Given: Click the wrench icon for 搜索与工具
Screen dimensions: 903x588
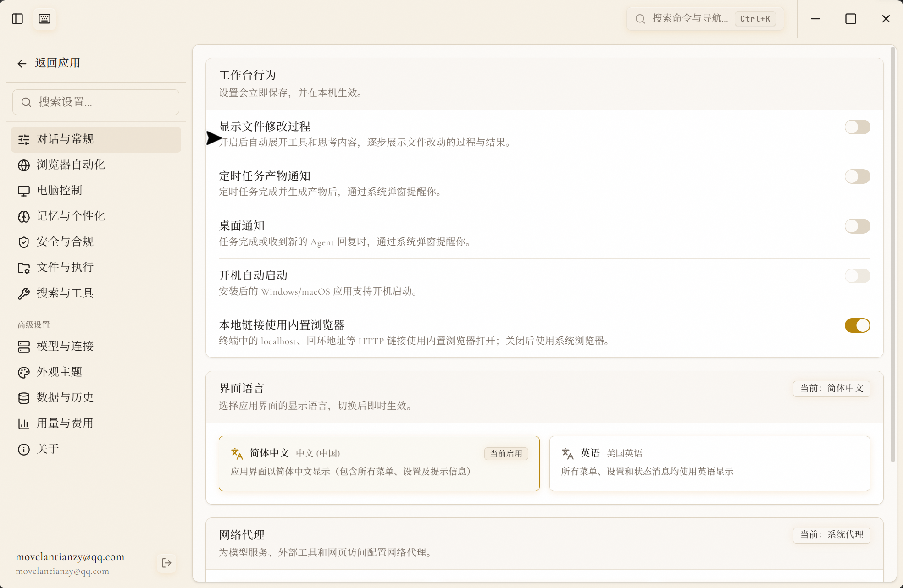Looking at the screenshot, I should pyautogui.click(x=24, y=293).
